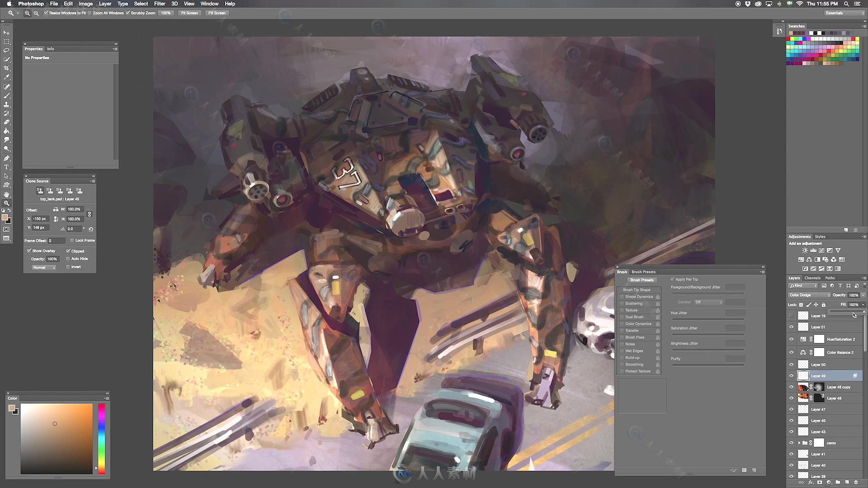Open the Layers panel menu
This screenshot has width=868, height=488.
click(x=864, y=278)
